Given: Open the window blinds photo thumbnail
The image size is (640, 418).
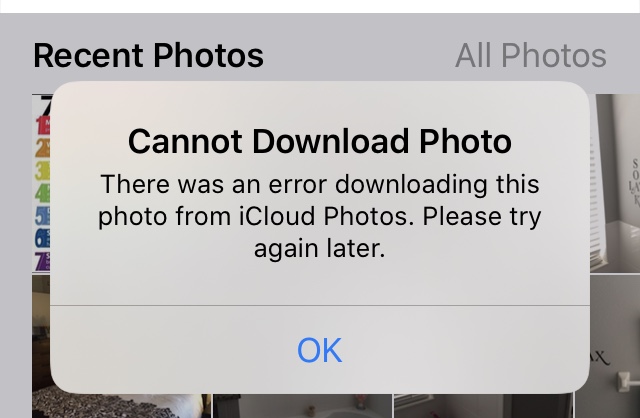Looking at the screenshot, I should pos(615,183).
